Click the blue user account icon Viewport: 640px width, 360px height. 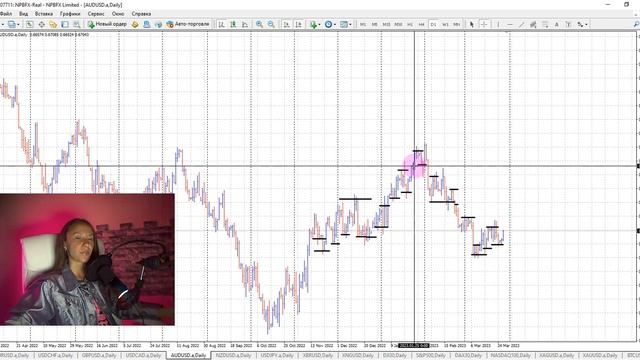(147, 24)
